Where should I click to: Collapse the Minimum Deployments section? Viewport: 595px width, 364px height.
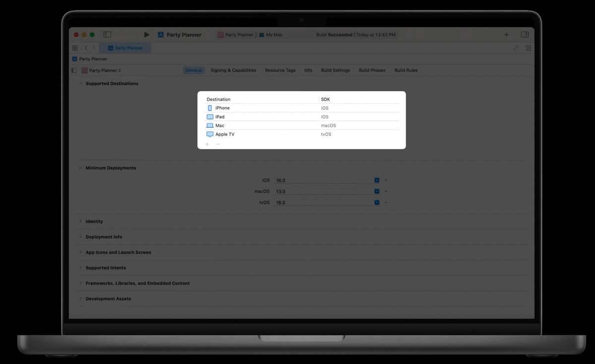click(x=80, y=168)
